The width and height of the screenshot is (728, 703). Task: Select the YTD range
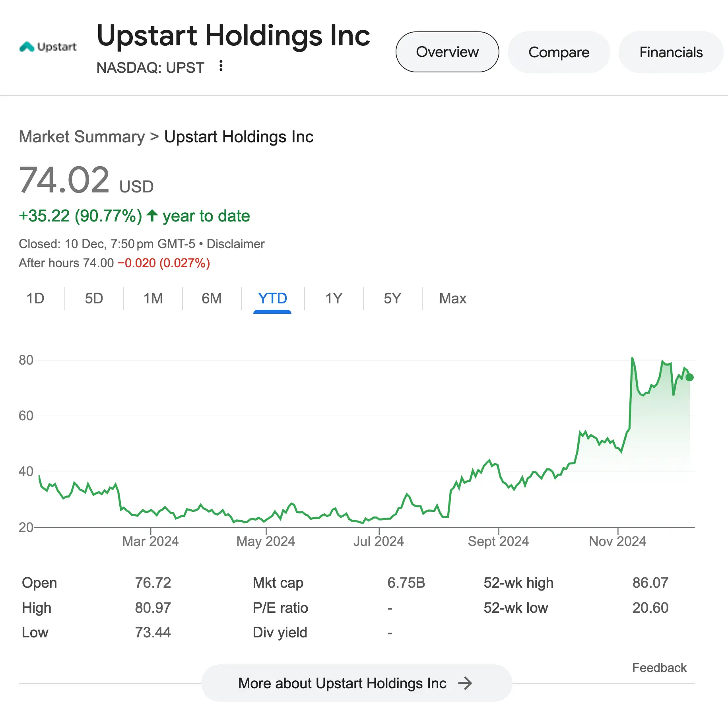(x=272, y=298)
